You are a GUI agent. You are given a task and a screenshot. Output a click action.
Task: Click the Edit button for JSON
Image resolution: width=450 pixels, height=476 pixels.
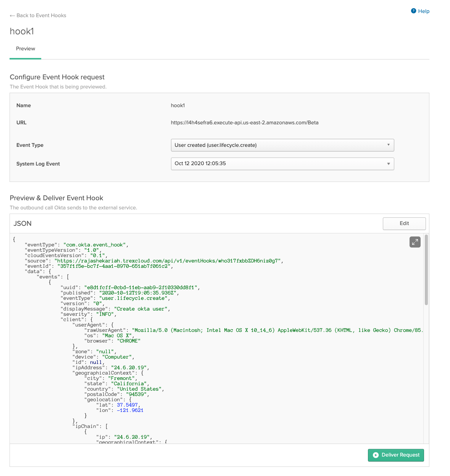pos(404,224)
